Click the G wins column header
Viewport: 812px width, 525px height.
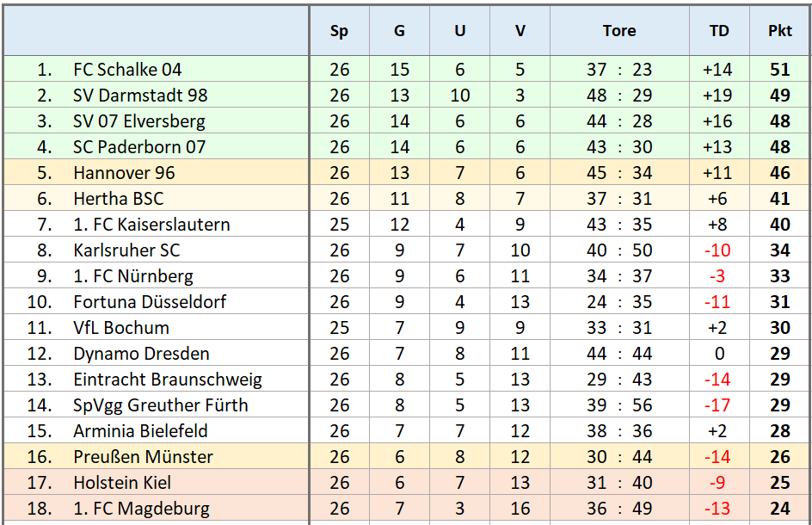(x=399, y=31)
